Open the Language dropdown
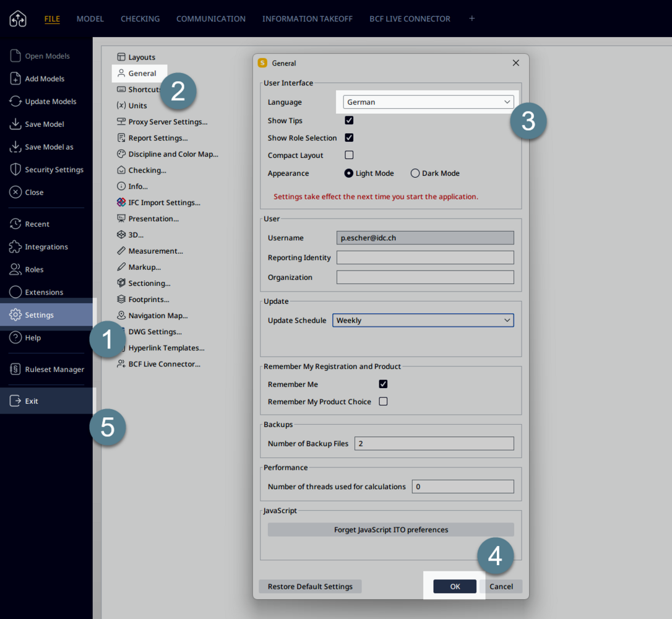This screenshot has width=672, height=619. (x=428, y=102)
